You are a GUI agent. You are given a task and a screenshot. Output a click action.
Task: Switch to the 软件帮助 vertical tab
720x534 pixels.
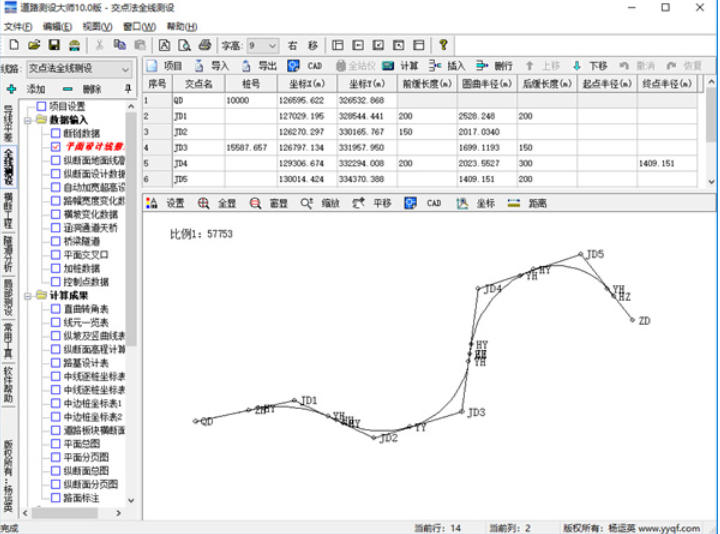(9, 385)
